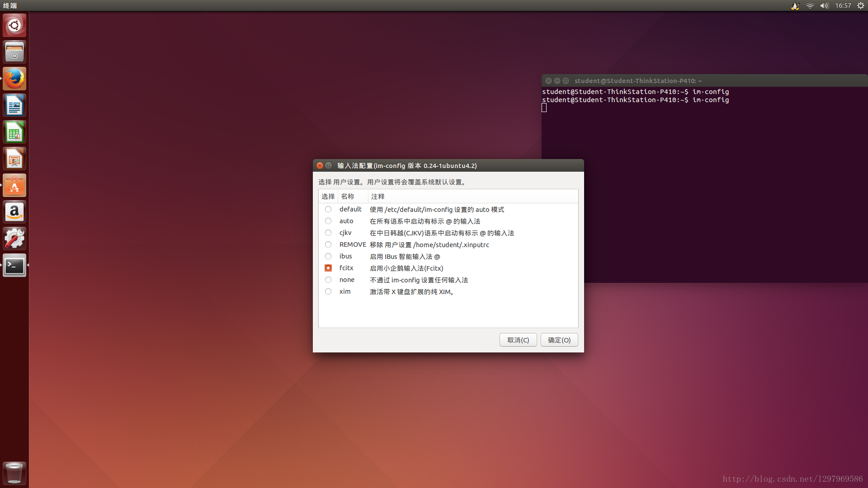Click the fcitx comment 启用小企鹅输入法(Fcitx)
This screenshot has height=488, width=868.
pos(406,268)
